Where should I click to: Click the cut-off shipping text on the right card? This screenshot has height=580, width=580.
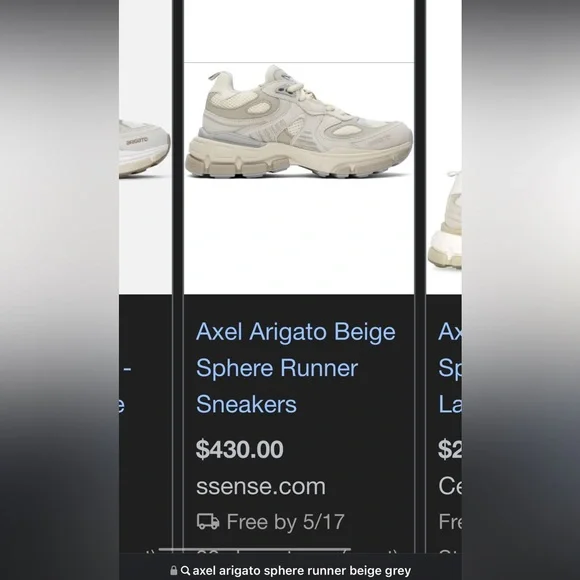[x=450, y=522]
